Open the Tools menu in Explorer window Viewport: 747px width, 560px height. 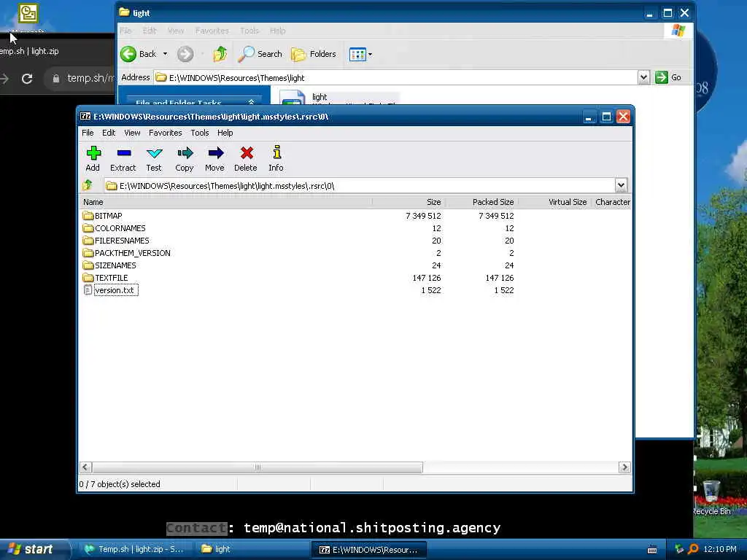tap(249, 31)
